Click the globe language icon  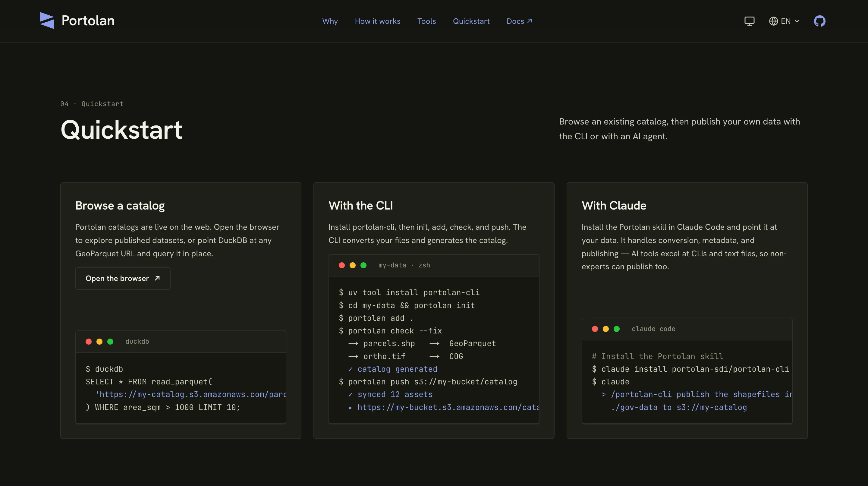(773, 21)
